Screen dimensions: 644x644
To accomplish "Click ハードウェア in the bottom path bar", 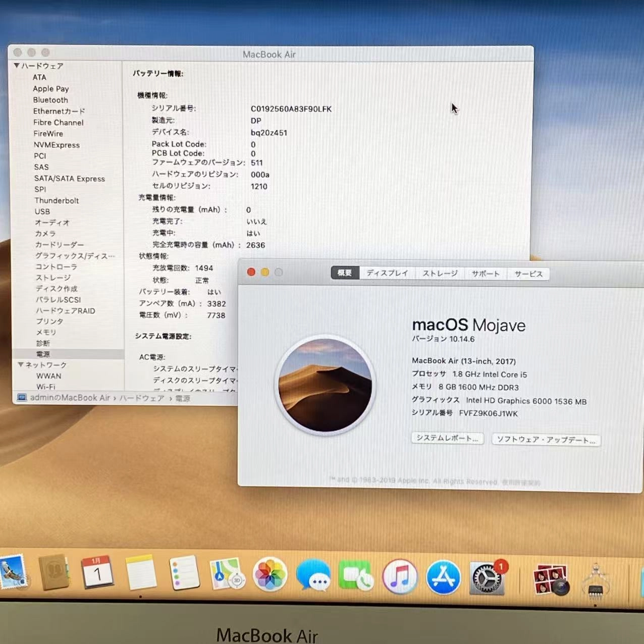I will [142, 398].
